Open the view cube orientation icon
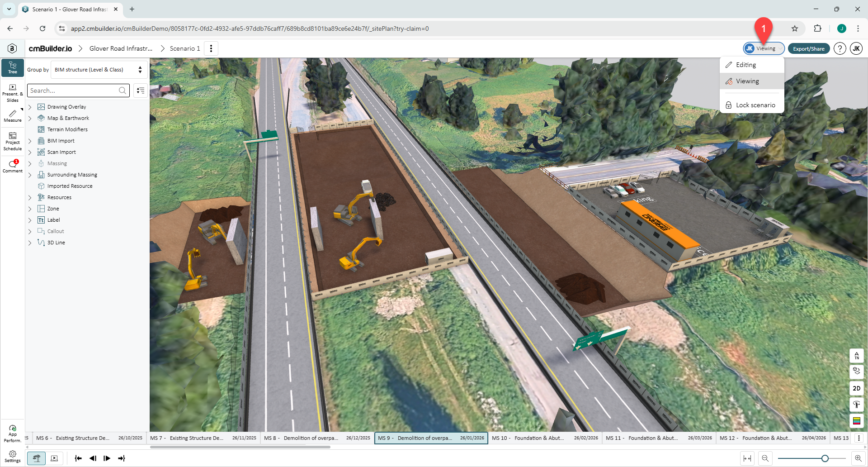868x467 pixels. (x=857, y=372)
